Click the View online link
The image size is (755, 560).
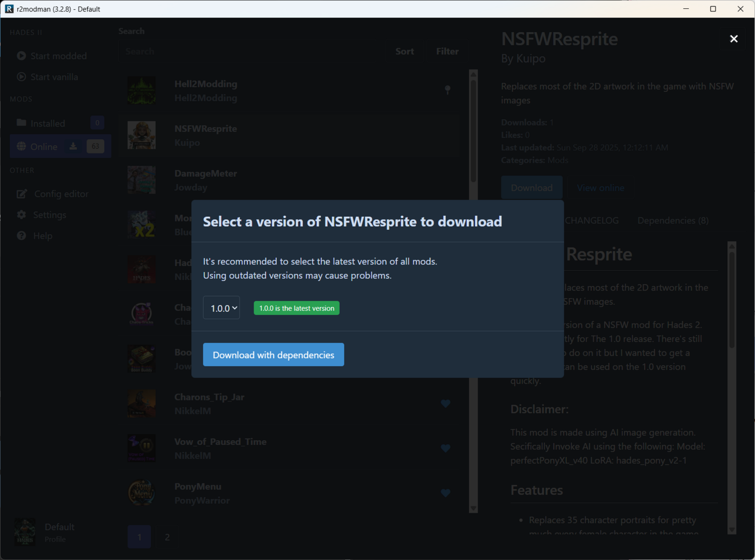tap(600, 188)
